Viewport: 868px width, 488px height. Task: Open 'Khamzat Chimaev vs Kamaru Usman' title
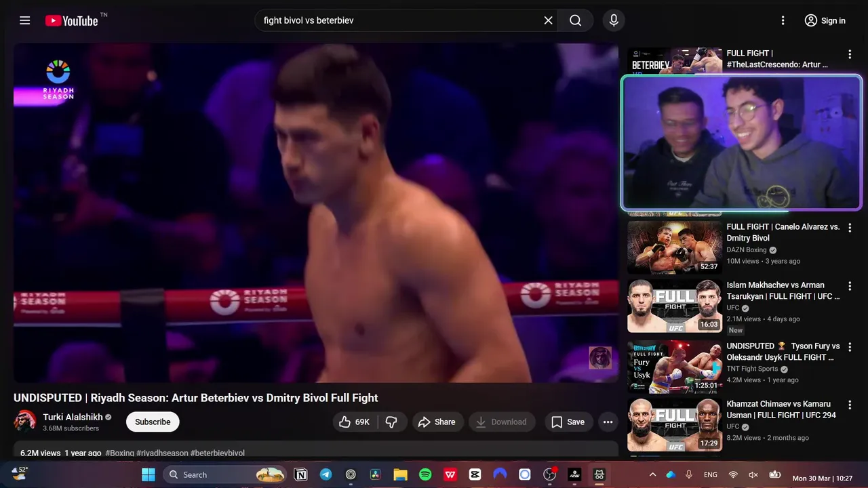click(x=781, y=409)
